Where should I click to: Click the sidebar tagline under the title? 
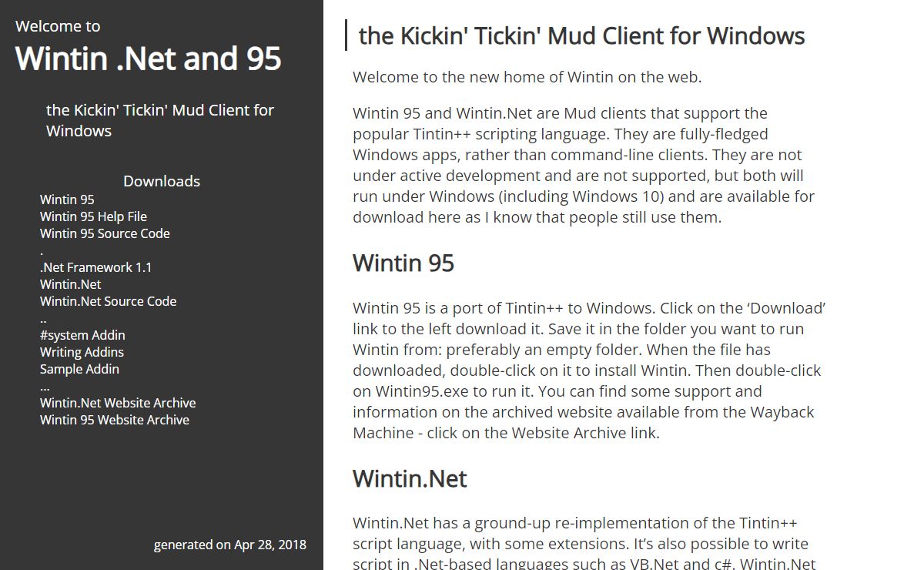coord(160,120)
